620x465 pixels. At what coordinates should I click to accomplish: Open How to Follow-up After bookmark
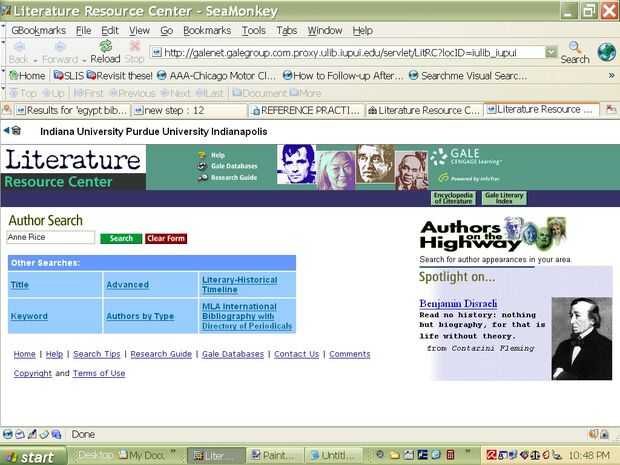tap(343, 76)
